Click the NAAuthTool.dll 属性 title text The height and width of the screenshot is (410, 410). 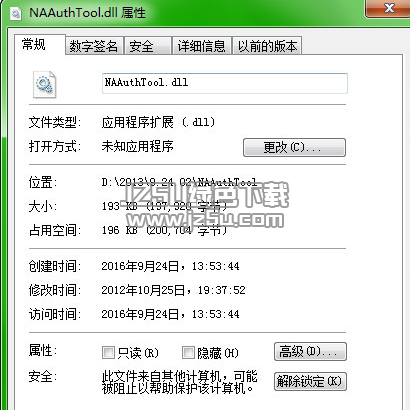pos(88,13)
